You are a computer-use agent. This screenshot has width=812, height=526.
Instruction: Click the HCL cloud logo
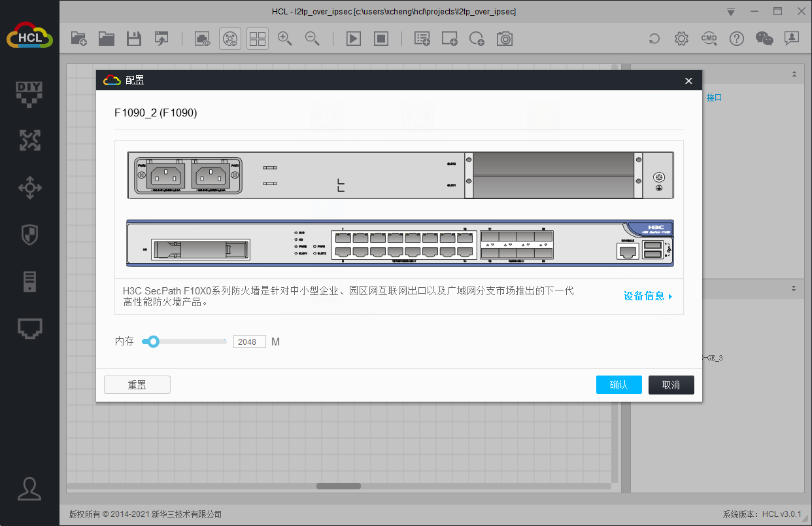click(29, 35)
